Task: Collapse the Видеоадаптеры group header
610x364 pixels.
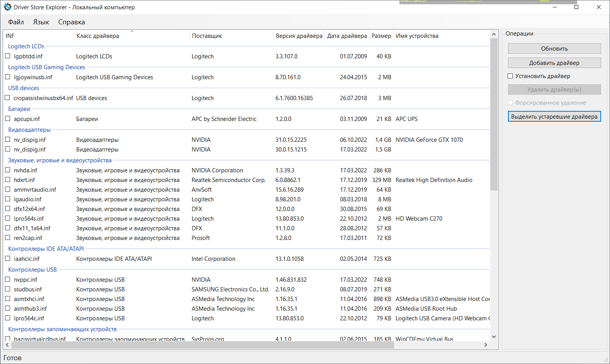Action: (x=29, y=130)
